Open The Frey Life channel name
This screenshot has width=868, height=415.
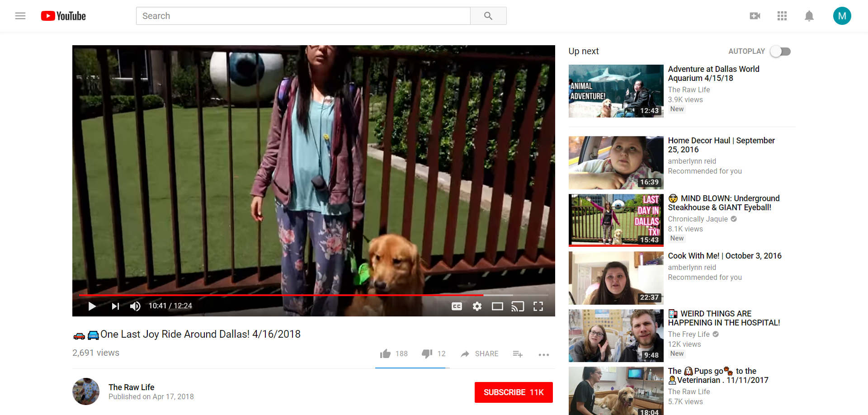[x=689, y=334]
